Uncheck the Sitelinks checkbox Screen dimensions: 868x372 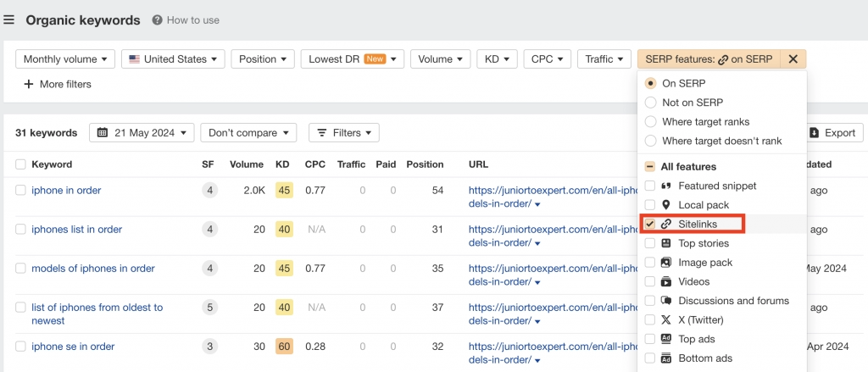tap(650, 224)
